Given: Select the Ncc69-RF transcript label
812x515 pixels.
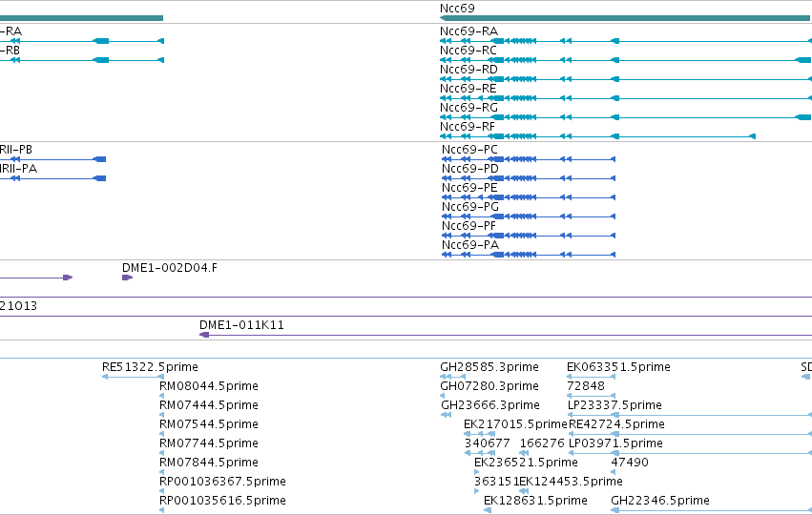Looking at the screenshot, I should point(468,127).
